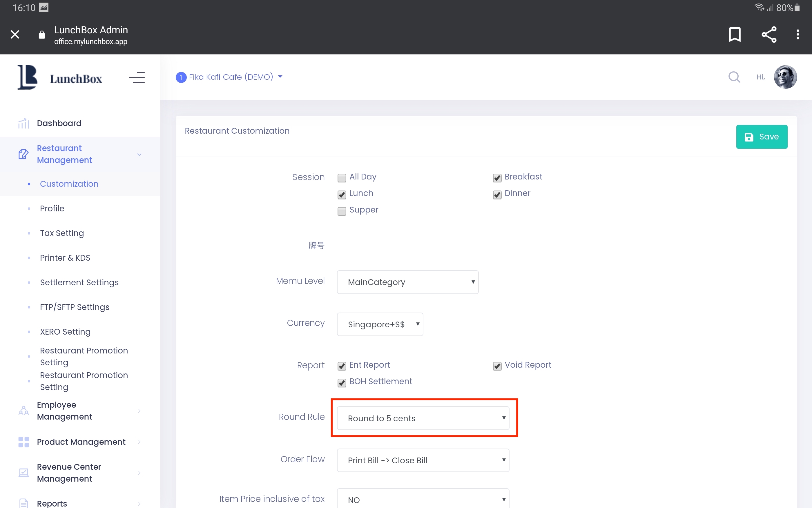Uncheck the Void Report checkbox

(497, 366)
